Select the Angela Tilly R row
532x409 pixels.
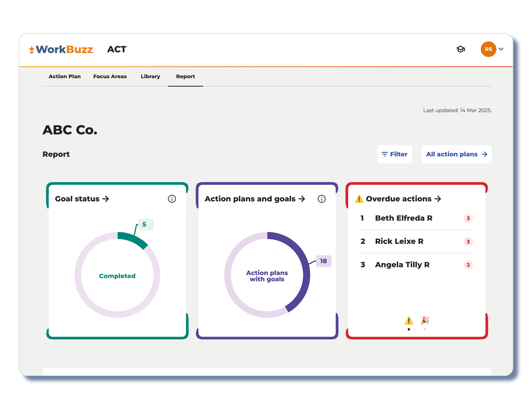pyautogui.click(x=417, y=265)
